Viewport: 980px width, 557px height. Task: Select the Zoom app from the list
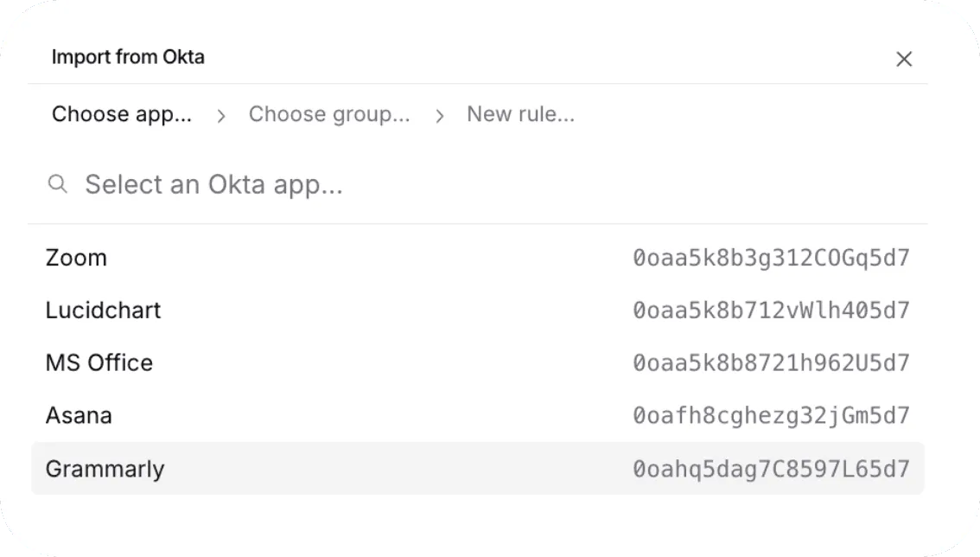pos(76,257)
